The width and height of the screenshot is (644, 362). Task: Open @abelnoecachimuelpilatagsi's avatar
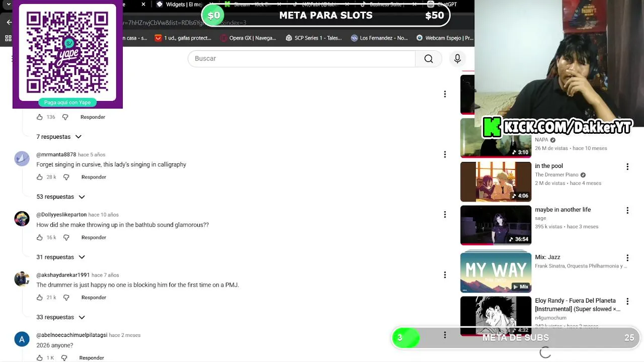tap(22, 339)
